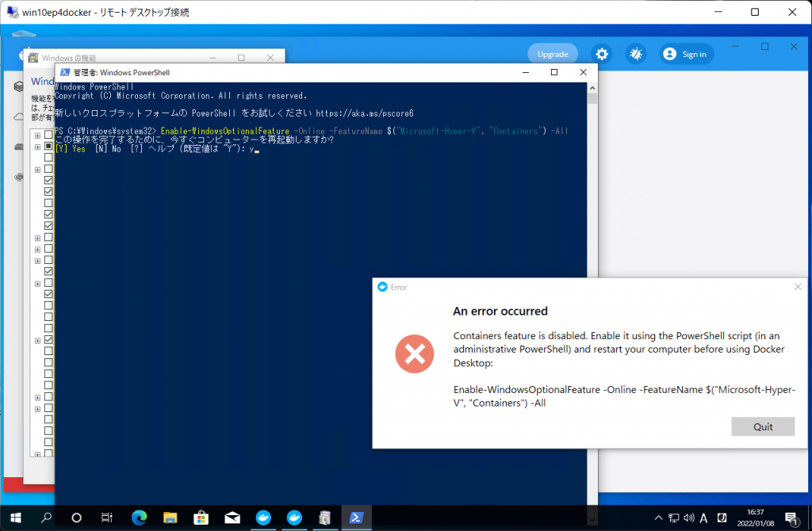Minimize the Docker Desktop window
Screen dimensions: 812x531
coord(735,47)
